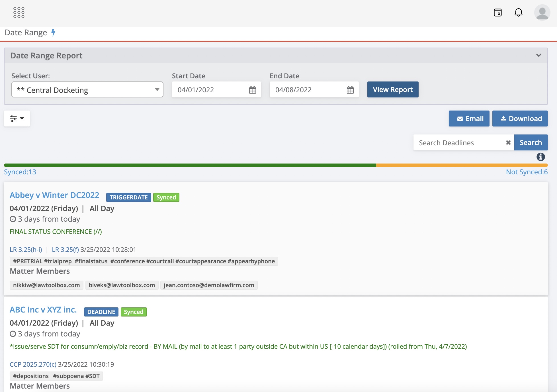Click the lightning bolt next to Date Range

[x=53, y=32]
